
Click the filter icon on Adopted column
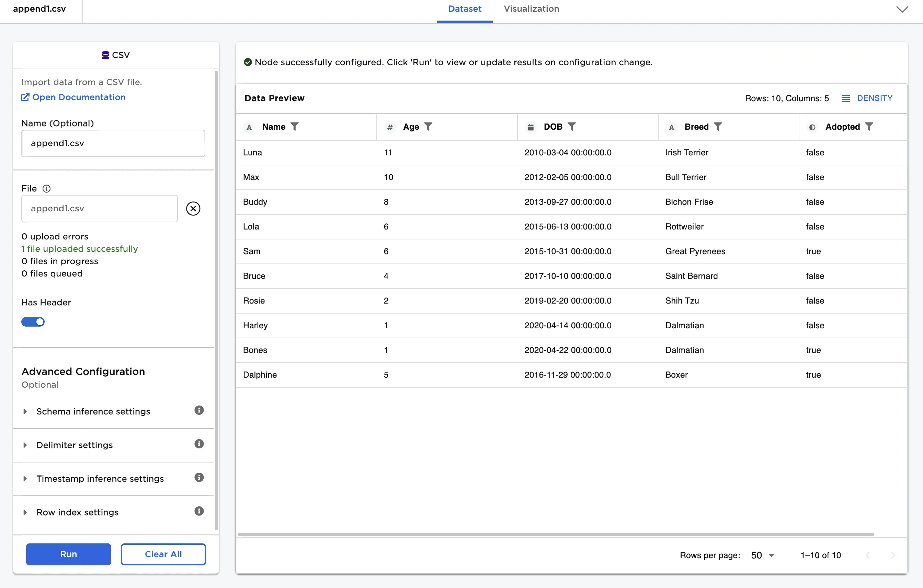pos(869,126)
